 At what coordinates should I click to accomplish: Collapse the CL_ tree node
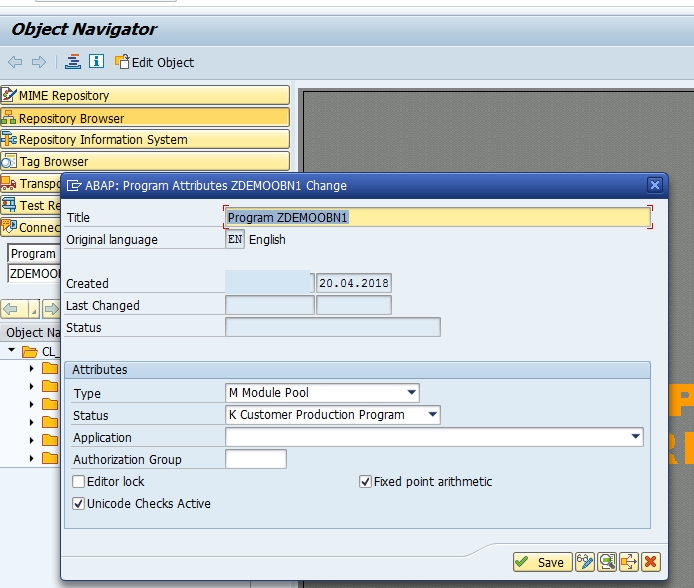pyautogui.click(x=12, y=351)
